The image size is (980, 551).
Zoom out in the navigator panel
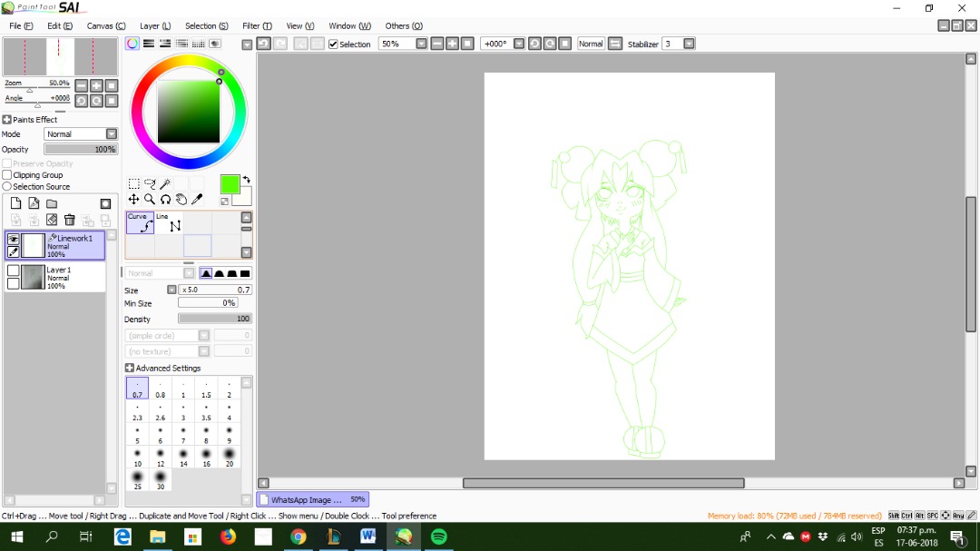click(82, 85)
